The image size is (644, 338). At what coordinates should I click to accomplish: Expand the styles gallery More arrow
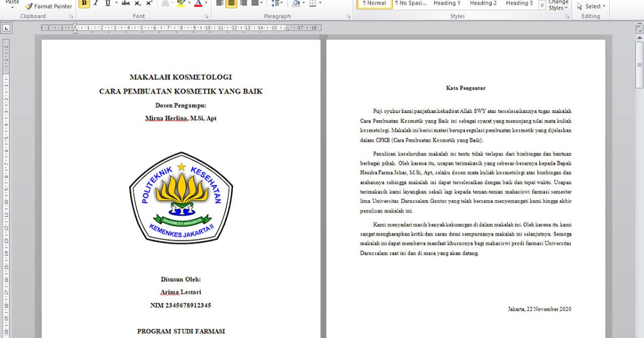pos(541,5)
